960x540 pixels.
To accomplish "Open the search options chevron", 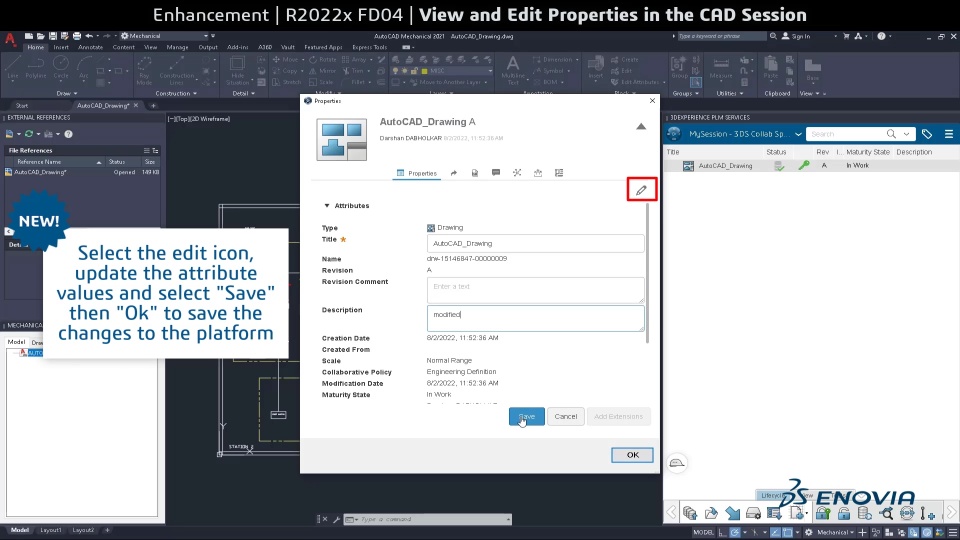I will click(906, 134).
